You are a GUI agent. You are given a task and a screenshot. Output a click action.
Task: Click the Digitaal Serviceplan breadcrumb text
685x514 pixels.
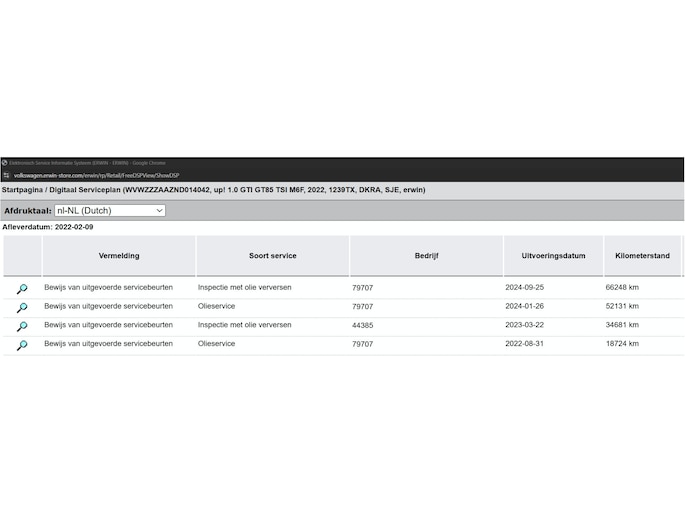click(85, 190)
